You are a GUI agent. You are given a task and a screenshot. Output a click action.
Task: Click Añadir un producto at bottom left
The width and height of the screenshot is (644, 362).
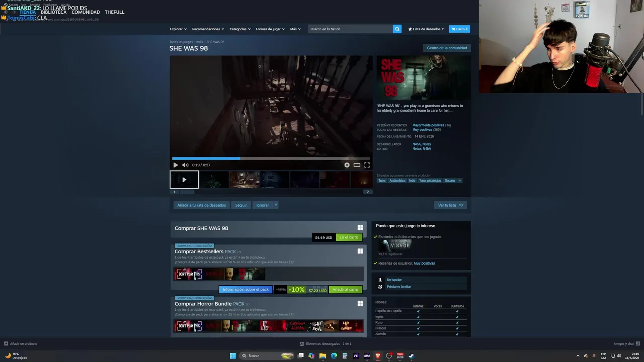pos(21,344)
